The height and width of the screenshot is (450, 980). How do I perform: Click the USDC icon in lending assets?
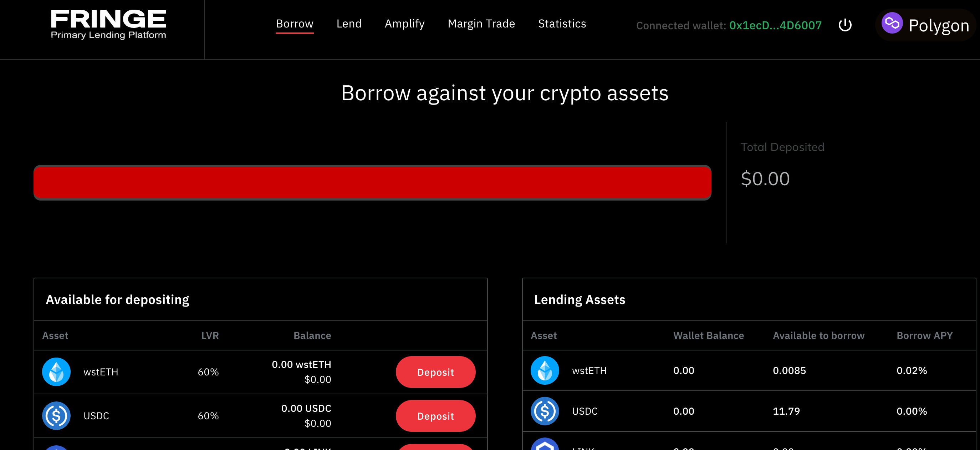point(544,411)
